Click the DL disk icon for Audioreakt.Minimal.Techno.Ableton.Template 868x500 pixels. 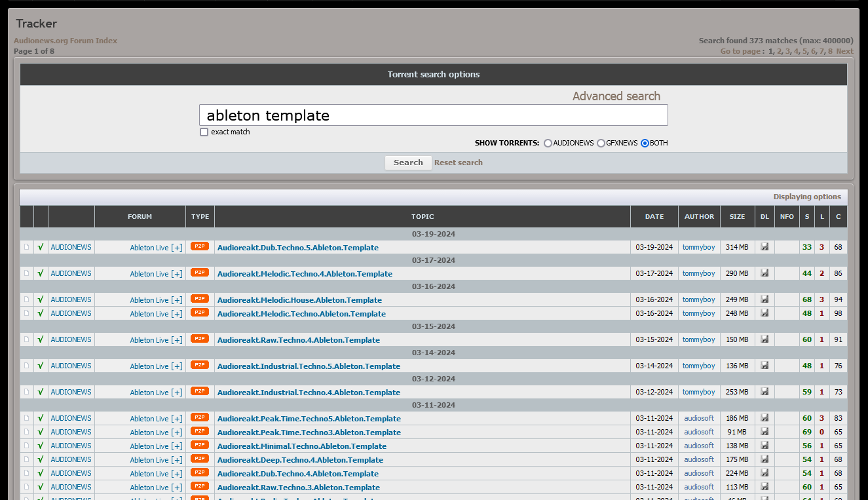tap(764, 446)
